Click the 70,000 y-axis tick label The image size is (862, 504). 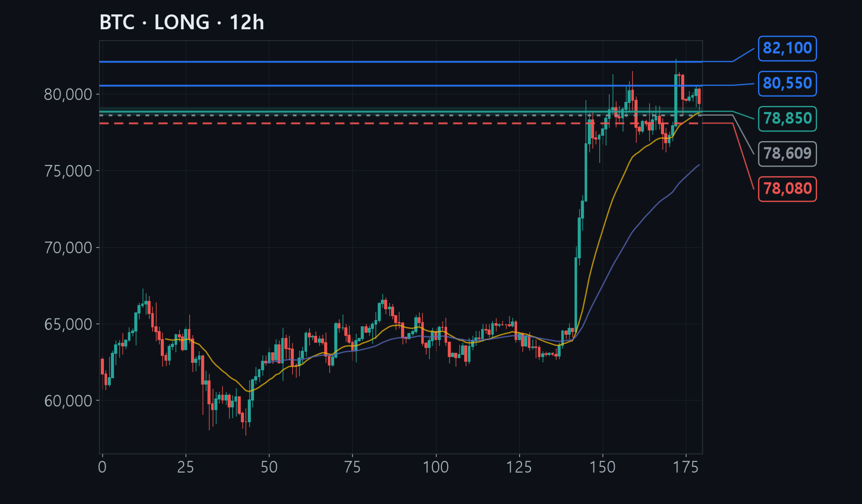click(68, 248)
